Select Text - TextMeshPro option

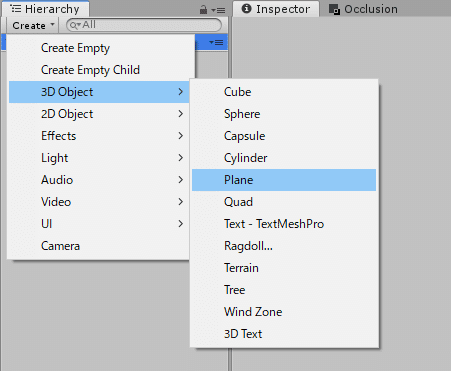coord(284,224)
